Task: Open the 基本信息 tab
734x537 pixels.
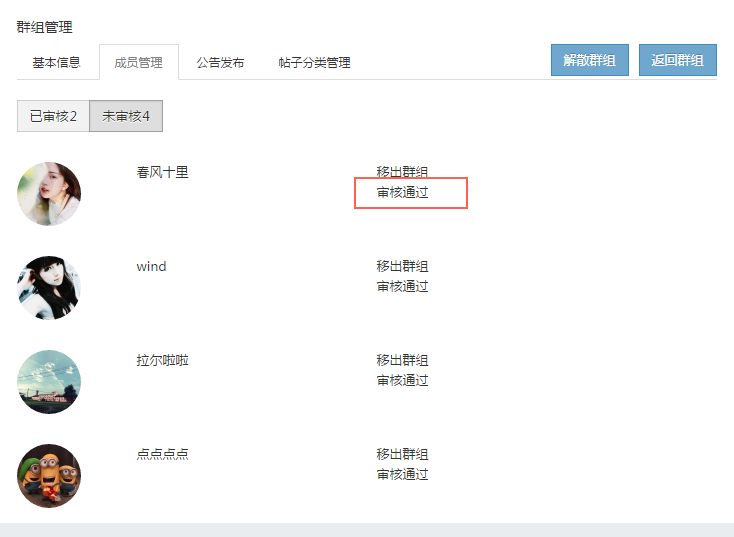Action: 56,62
